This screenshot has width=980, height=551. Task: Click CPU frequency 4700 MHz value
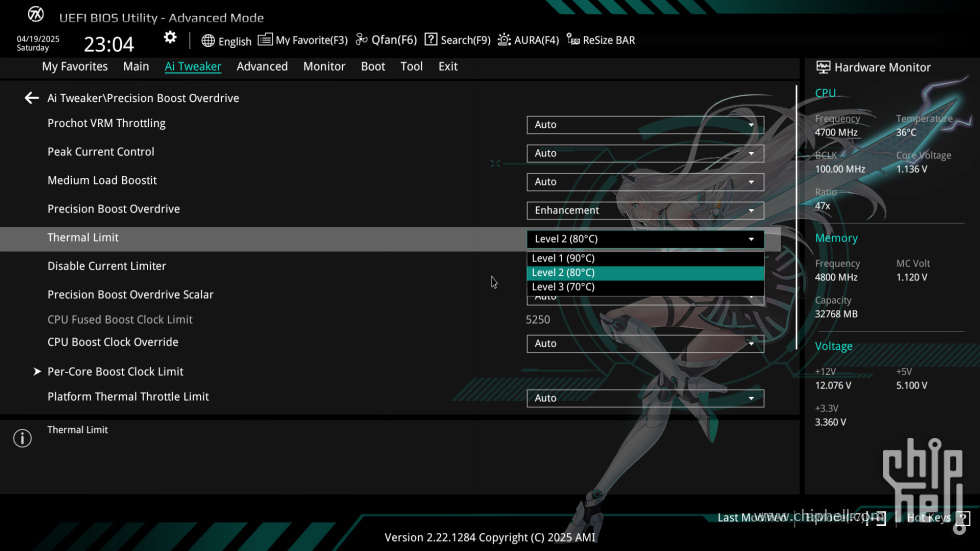coord(836,132)
